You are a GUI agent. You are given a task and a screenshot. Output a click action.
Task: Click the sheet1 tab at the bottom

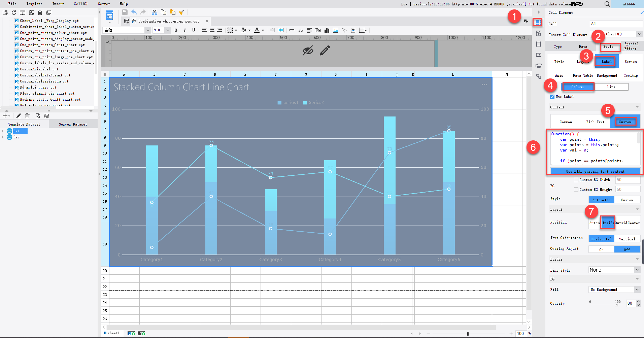tap(113, 333)
